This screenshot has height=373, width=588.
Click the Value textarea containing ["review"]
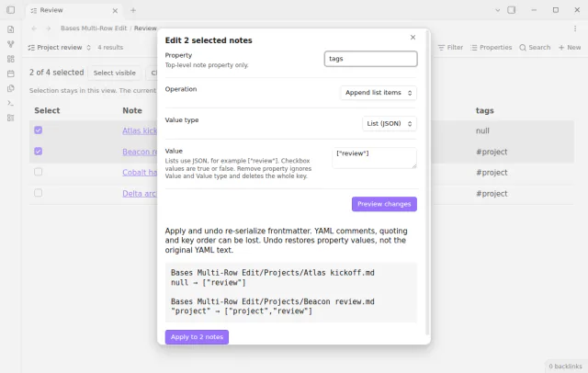click(x=374, y=158)
